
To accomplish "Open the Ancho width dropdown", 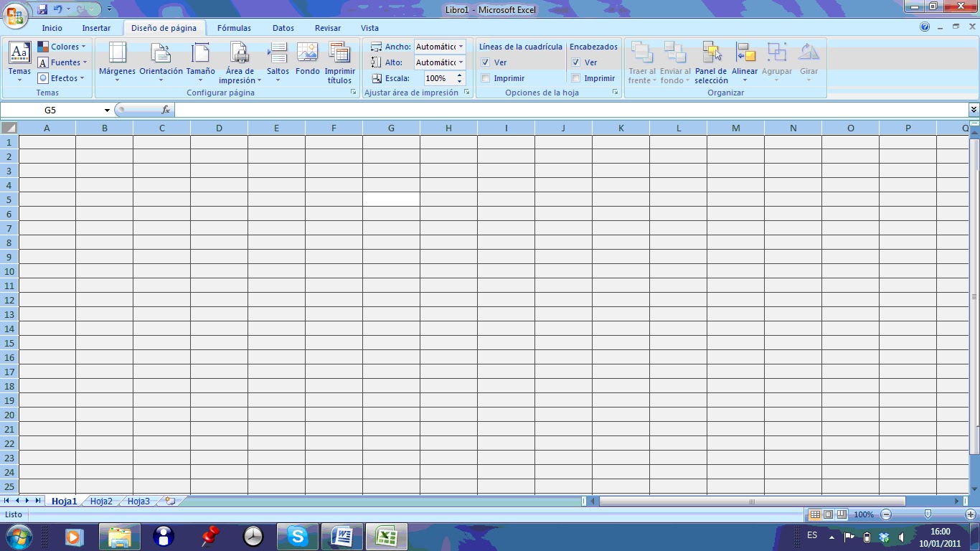I will coord(461,47).
